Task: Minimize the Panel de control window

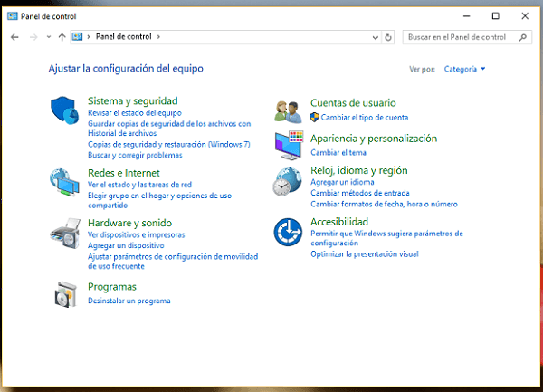Action: click(466, 16)
